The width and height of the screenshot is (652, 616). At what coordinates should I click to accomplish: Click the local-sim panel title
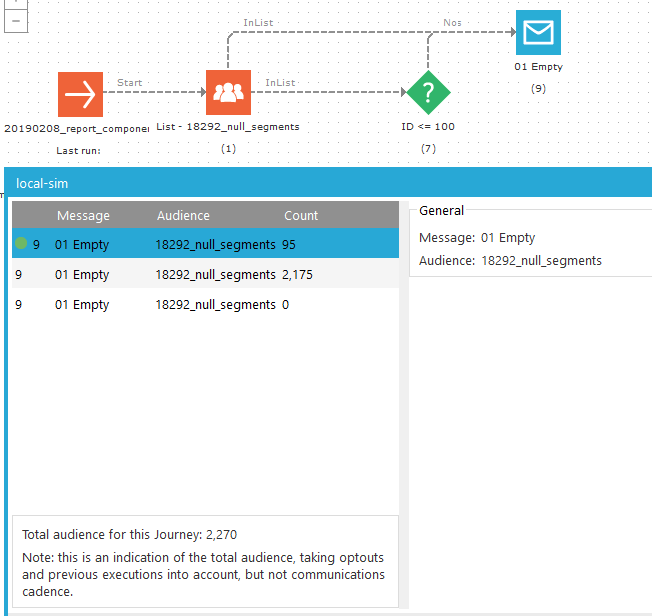(x=42, y=183)
